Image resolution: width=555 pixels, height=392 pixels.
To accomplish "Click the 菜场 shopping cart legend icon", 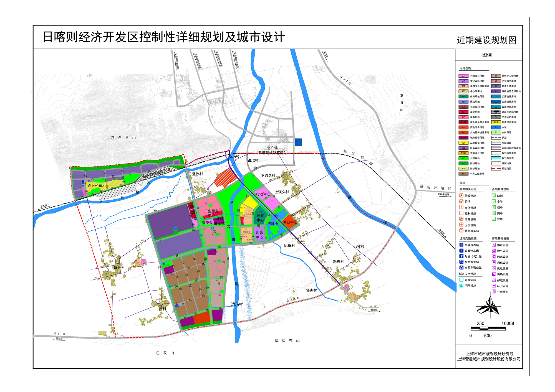I will click(461, 201).
